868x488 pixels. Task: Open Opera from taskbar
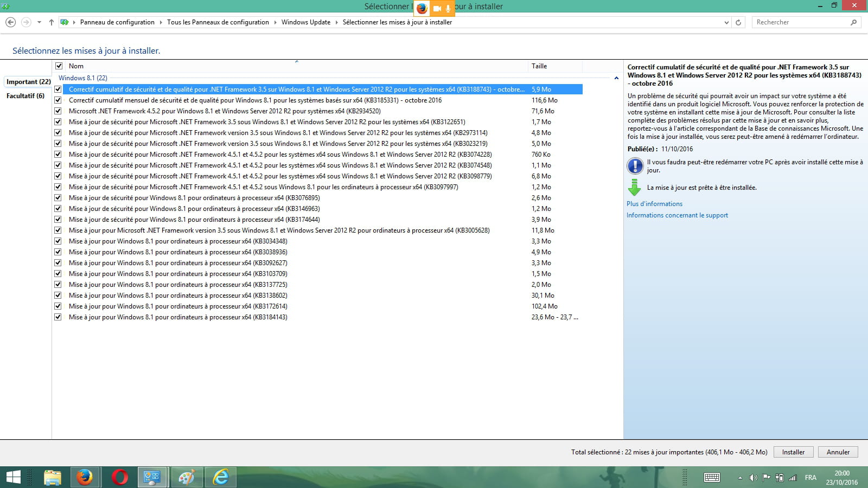coord(120,477)
